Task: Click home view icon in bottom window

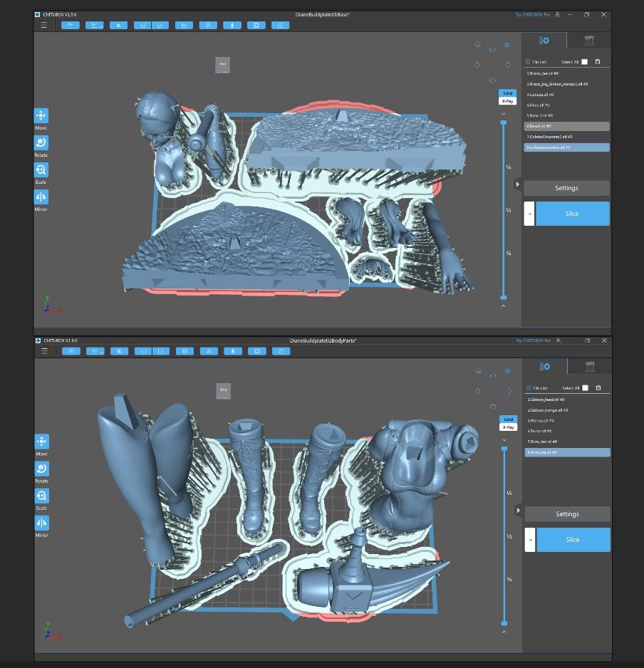Action: [x=479, y=370]
